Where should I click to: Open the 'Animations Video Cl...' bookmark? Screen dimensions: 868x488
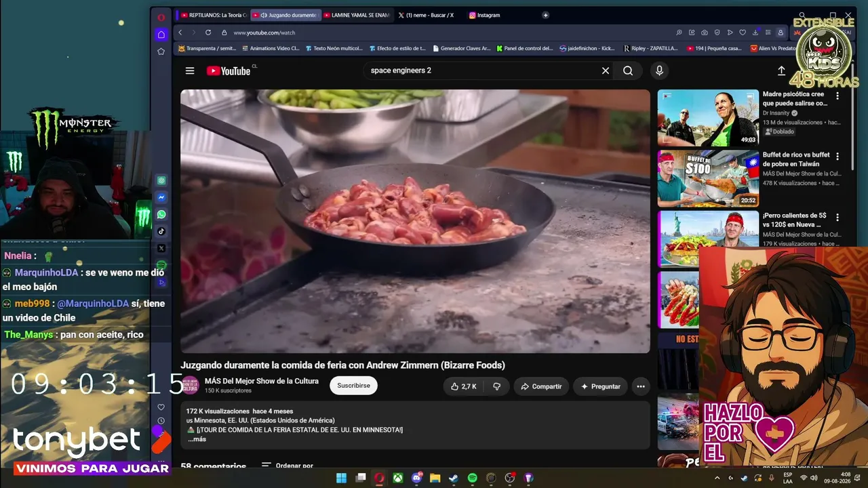tap(270, 49)
